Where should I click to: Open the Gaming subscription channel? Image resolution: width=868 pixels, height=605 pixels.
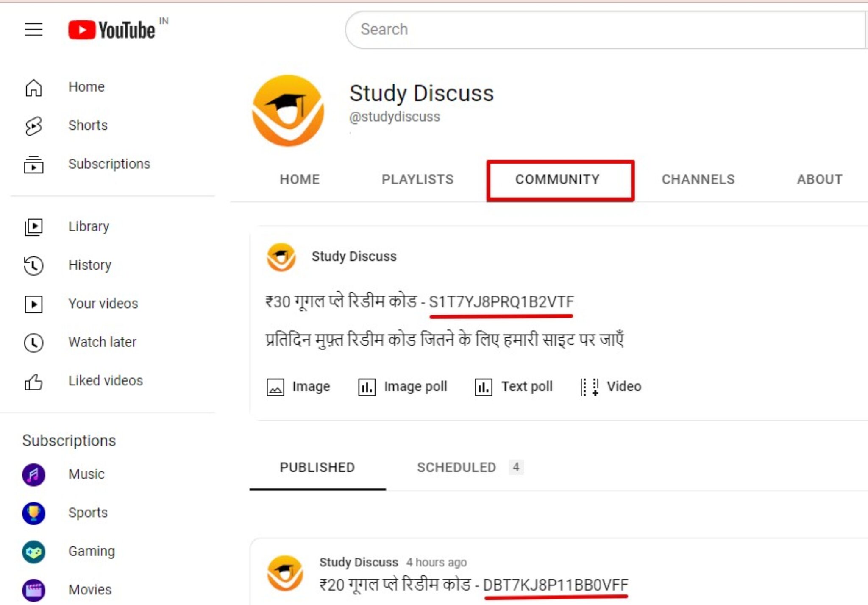tap(91, 551)
